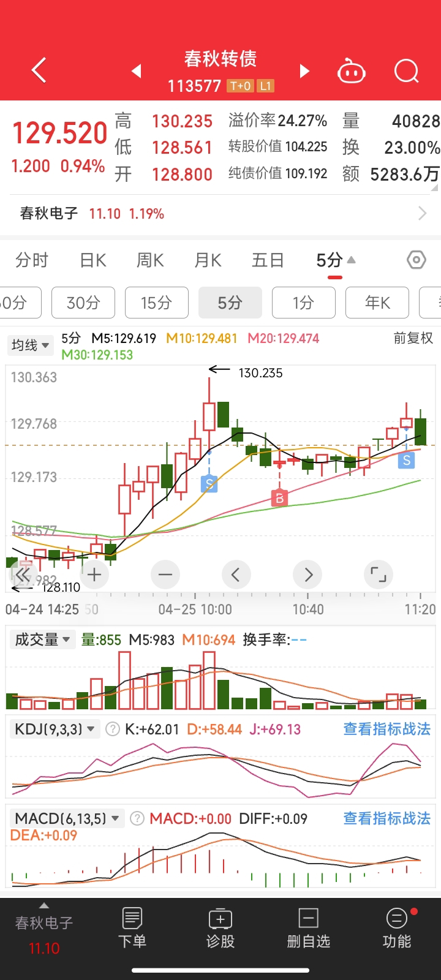Select the 1分 period option
This screenshot has height=980, width=441.
click(x=304, y=303)
